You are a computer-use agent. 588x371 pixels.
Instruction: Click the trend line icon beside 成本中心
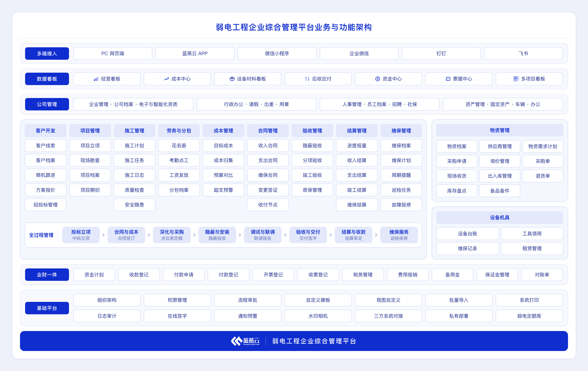tap(166, 79)
